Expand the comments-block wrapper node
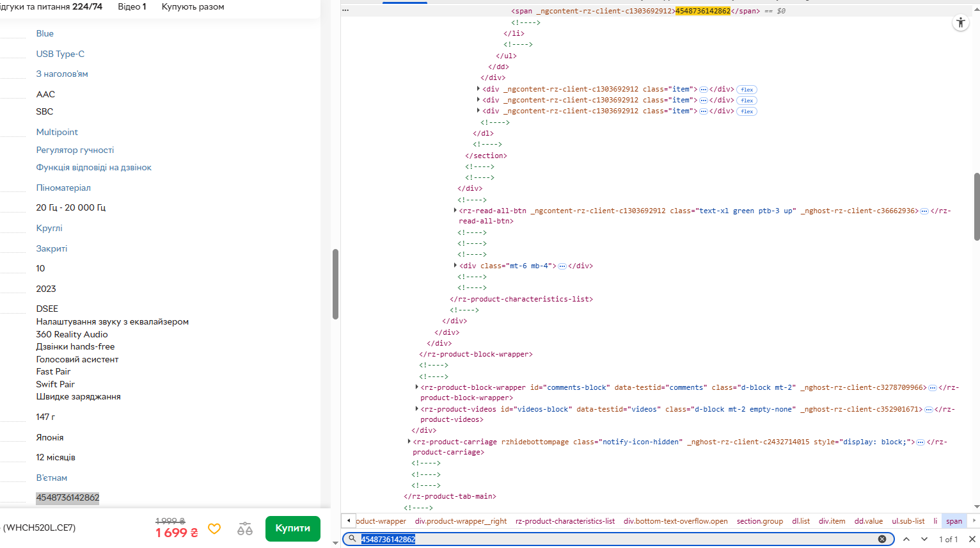980x548 pixels. click(416, 387)
